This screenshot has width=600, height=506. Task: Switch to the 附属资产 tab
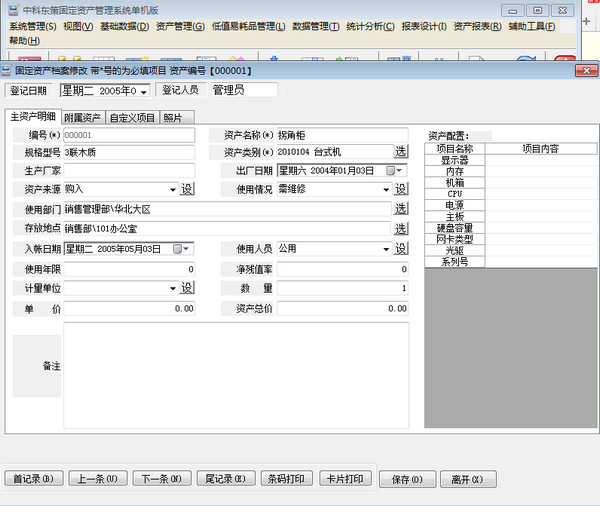83,118
